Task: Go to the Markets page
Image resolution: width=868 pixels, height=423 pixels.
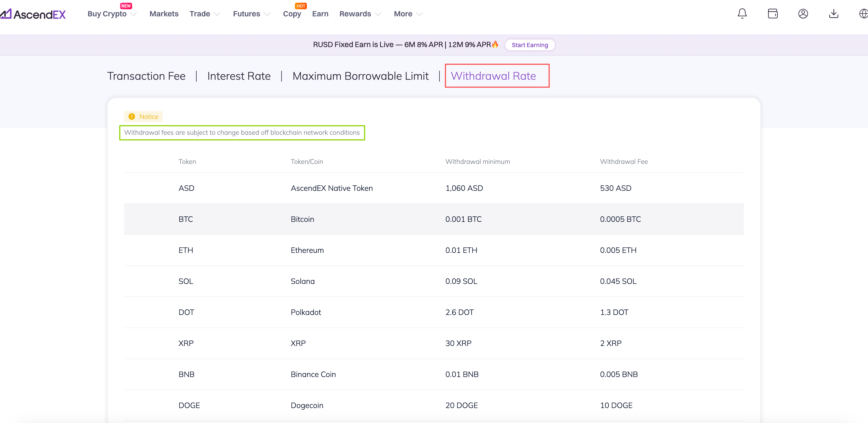Action: (164, 14)
